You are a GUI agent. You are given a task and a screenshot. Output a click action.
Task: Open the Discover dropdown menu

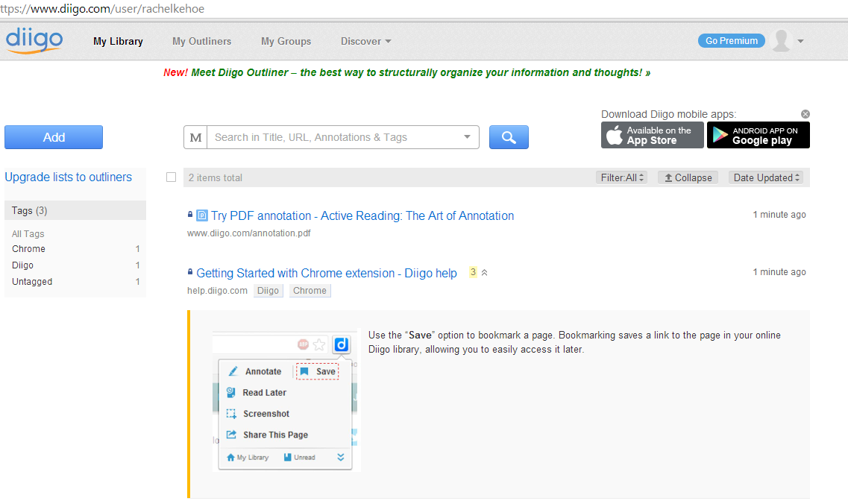(x=365, y=41)
